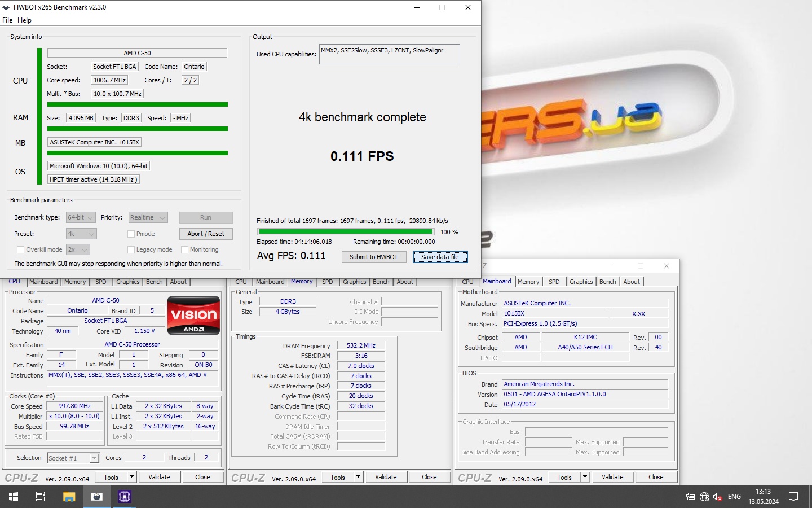Open the File menu
This screenshot has height=508, width=812.
click(x=7, y=20)
